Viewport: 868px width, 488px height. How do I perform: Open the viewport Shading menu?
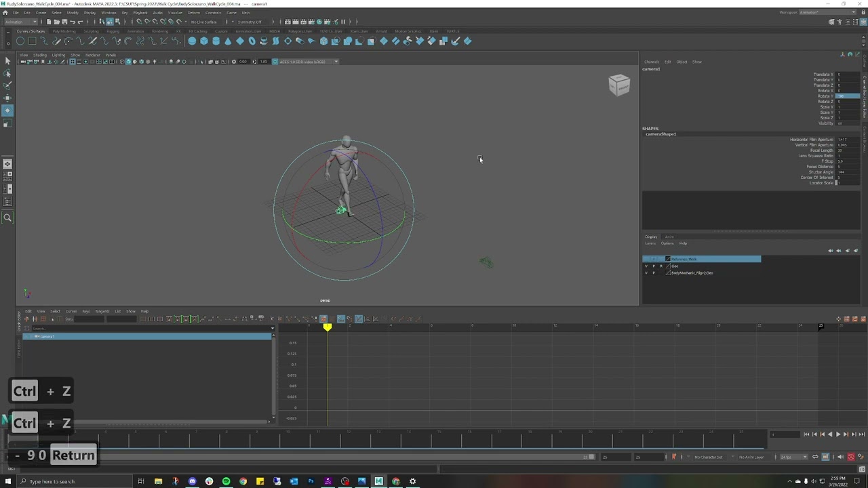[40, 55]
